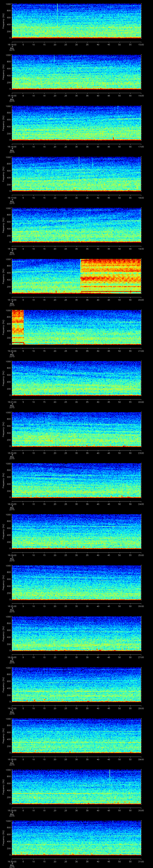Screen dimensions: 153x868
Task: Select the 15:00 end time label
Action: pos(141,44)
